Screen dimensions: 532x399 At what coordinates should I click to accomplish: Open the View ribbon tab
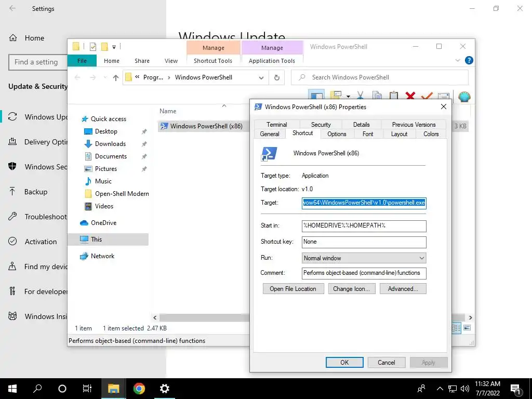(x=171, y=61)
